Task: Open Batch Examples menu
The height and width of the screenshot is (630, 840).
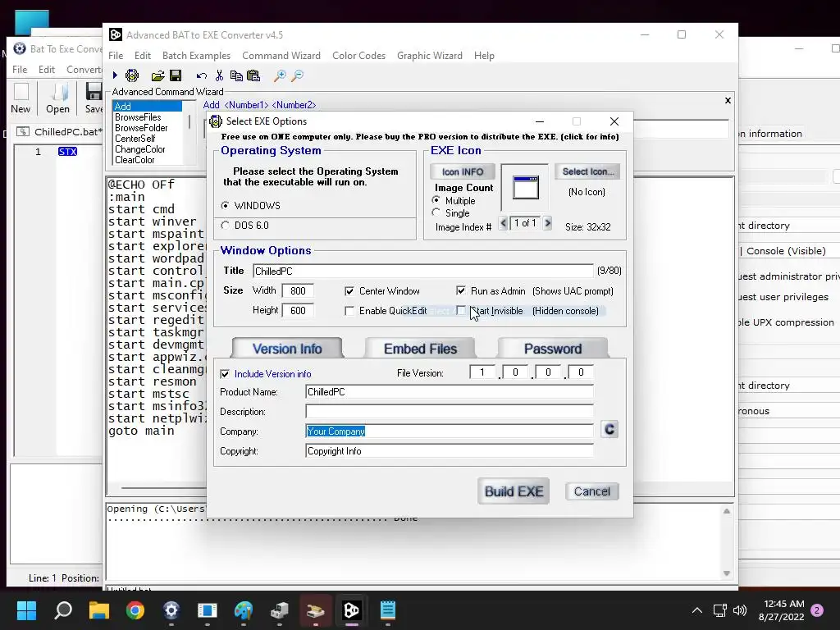Action: pos(196,56)
